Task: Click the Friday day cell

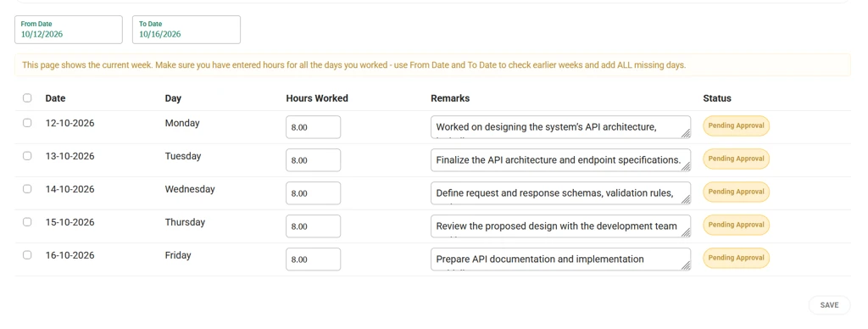Action: [178, 255]
